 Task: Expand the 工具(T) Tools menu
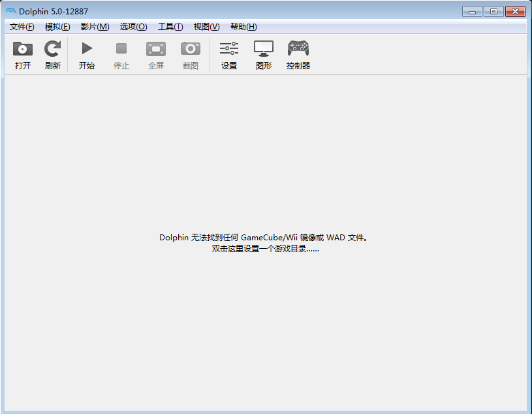170,27
